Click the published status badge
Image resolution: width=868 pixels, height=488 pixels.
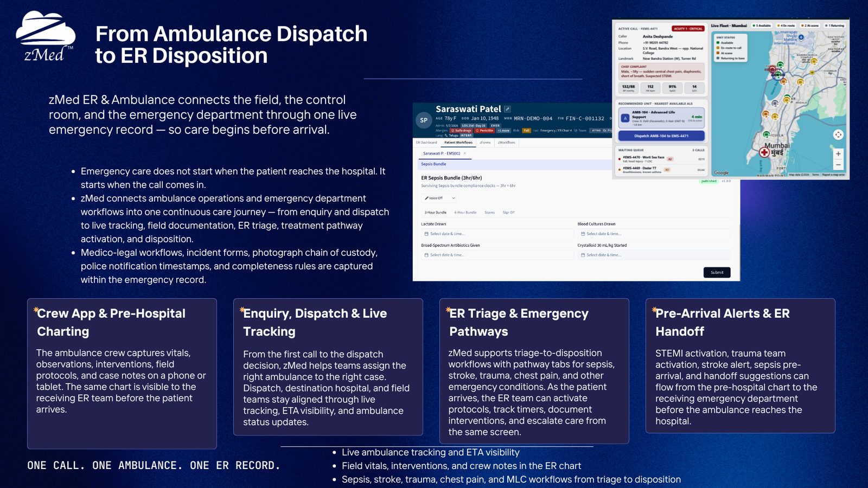point(709,181)
